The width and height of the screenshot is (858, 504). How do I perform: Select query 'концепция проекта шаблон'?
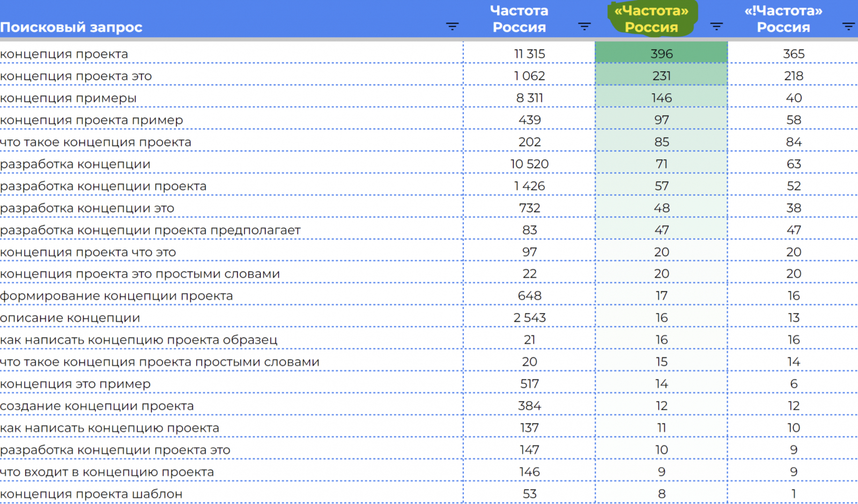coord(92,494)
